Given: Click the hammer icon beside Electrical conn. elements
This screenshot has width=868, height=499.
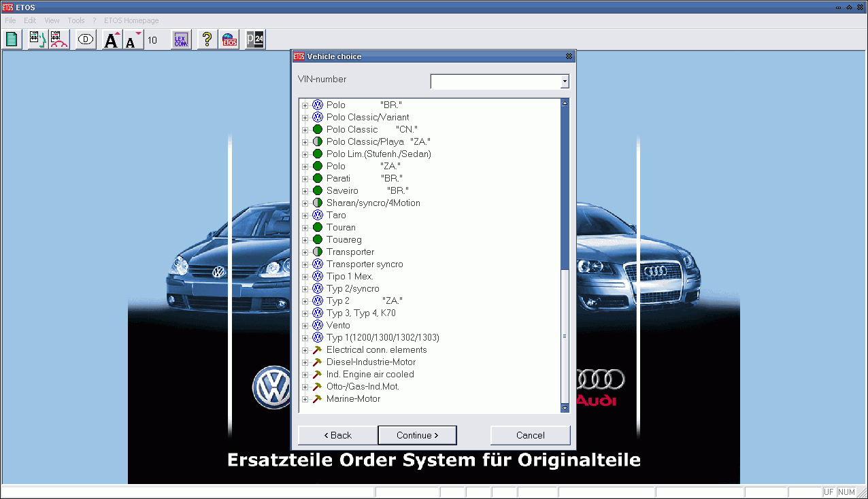Looking at the screenshot, I should [317, 349].
